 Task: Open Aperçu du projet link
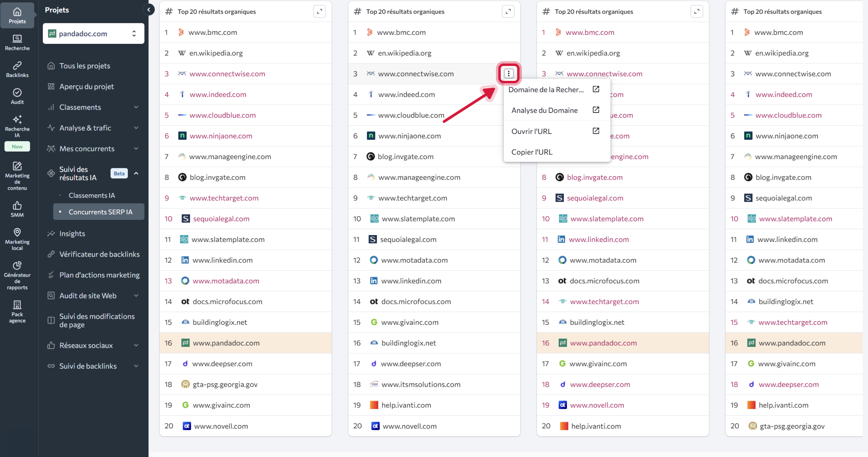point(87,87)
